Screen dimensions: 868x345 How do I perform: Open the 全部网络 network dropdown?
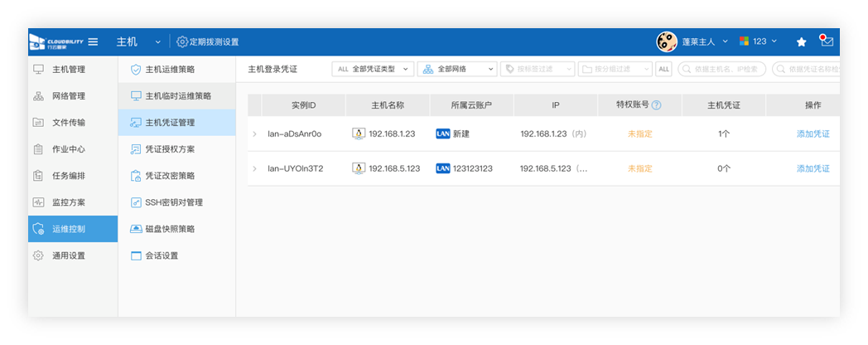pos(456,70)
